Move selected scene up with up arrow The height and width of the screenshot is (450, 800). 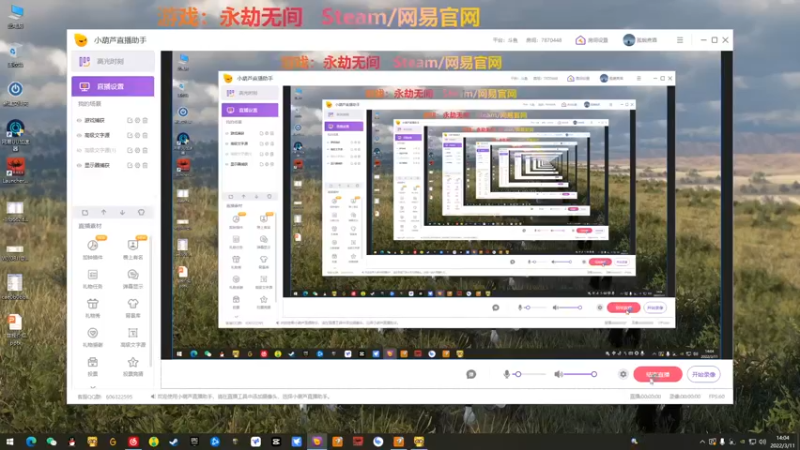tap(104, 212)
